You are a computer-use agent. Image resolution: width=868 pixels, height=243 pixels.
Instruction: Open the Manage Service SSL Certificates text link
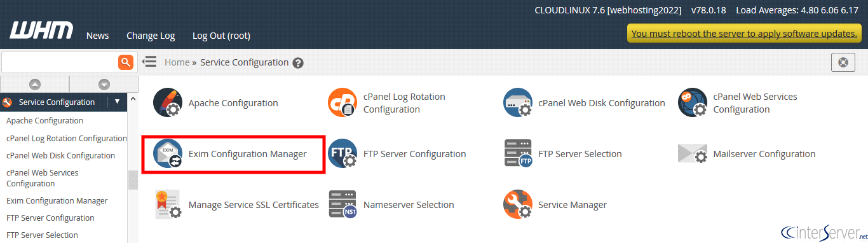254,205
